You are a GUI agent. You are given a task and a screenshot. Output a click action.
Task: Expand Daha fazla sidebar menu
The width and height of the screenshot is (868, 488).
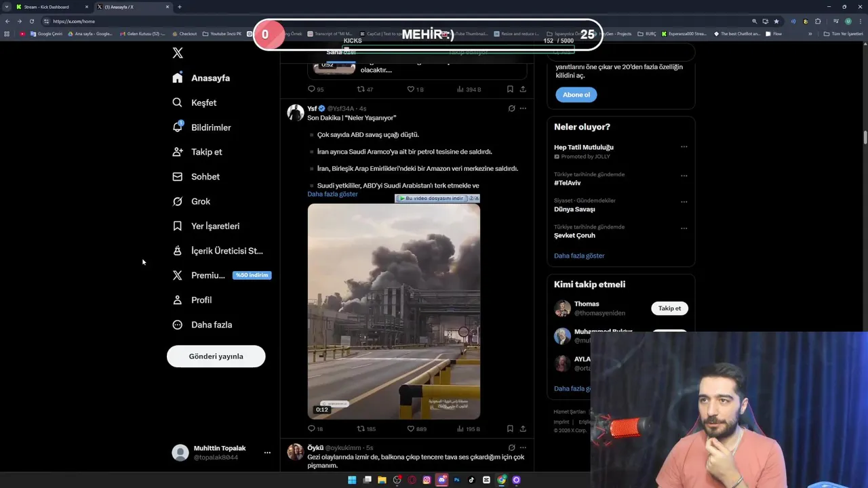[202, 325]
